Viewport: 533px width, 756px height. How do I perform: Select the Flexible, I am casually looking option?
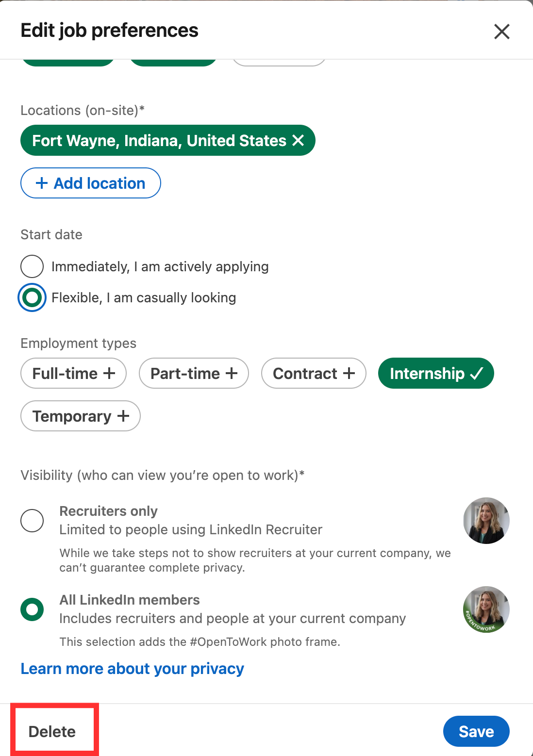[x=32, y=297]
